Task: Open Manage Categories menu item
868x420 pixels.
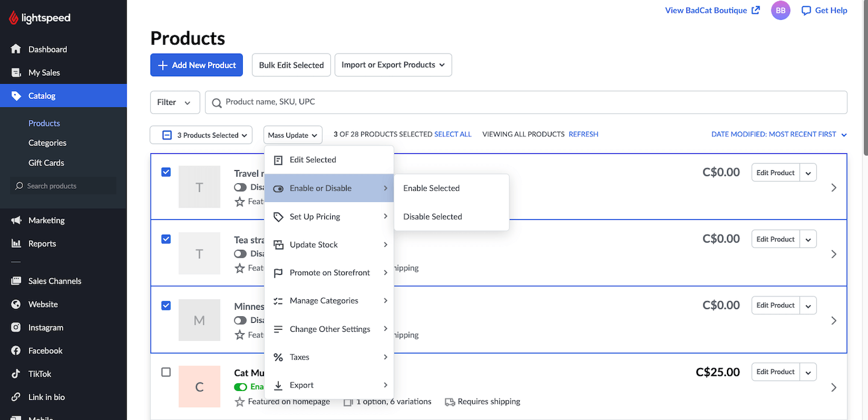Action: pyautogui.click(x=329, y=301)
